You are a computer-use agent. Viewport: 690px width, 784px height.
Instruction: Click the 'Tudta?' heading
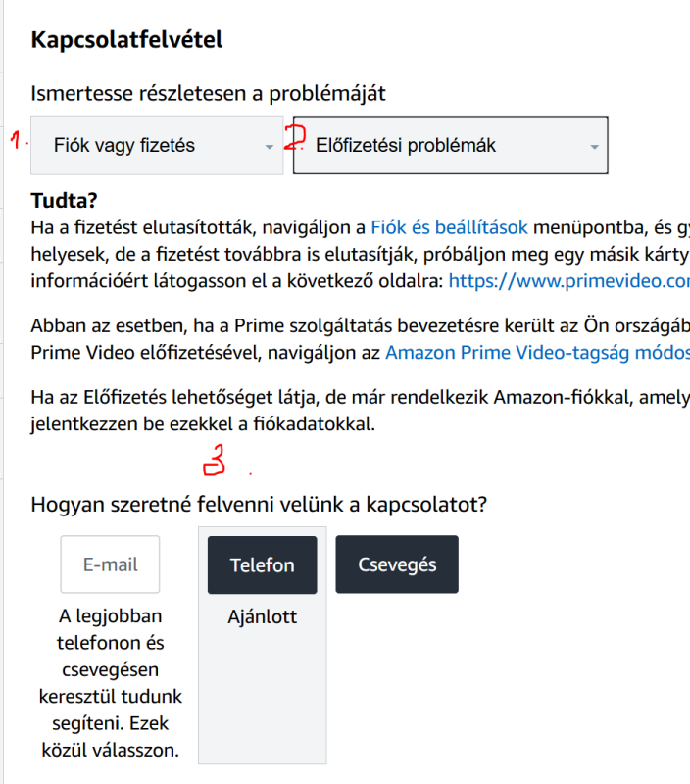point(65,202)
